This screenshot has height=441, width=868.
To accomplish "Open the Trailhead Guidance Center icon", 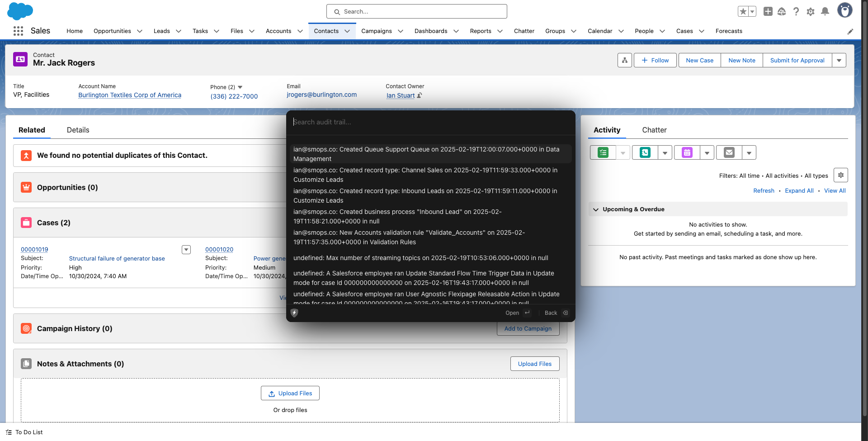I will [782, 11].
